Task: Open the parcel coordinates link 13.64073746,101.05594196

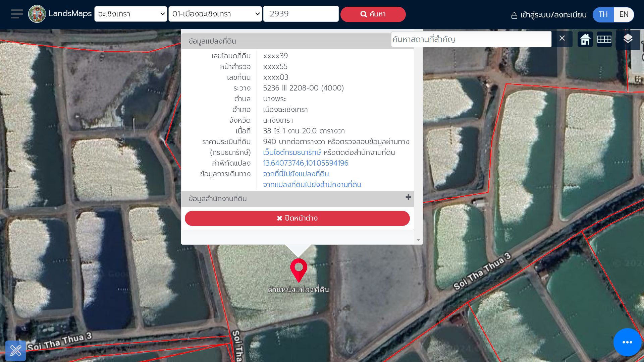Action: click(306, 163)
